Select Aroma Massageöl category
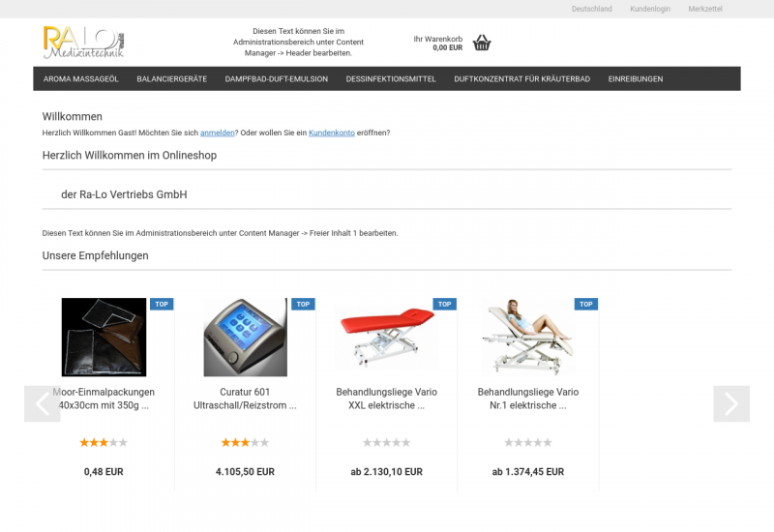 tap(81, 79)
